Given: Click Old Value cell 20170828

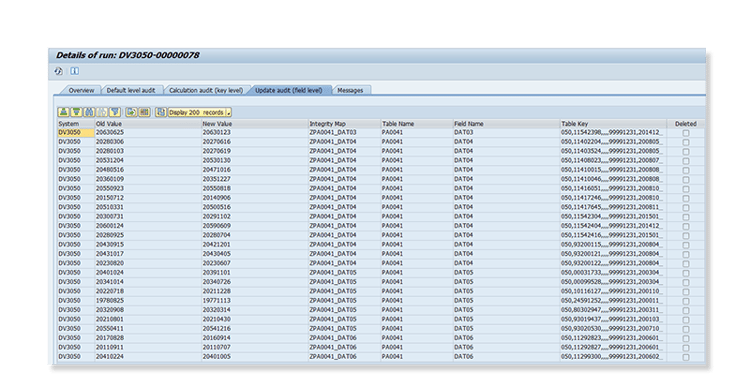Looking at the screenshot, I should 148,338.
